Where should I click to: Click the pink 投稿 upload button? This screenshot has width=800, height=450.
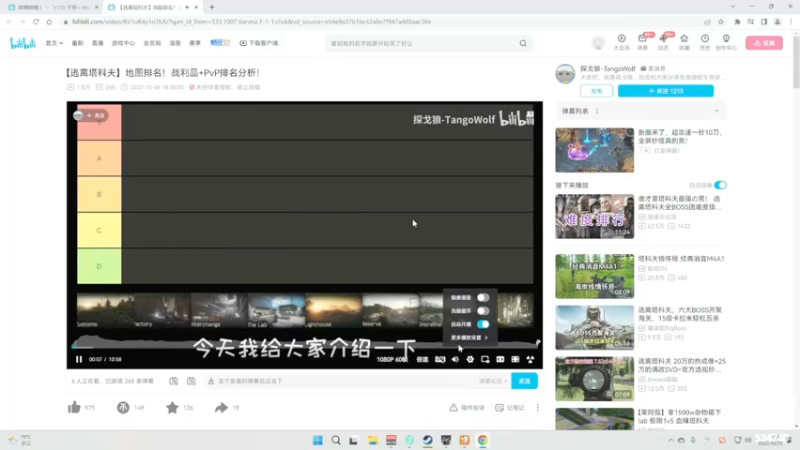[764, 43]
